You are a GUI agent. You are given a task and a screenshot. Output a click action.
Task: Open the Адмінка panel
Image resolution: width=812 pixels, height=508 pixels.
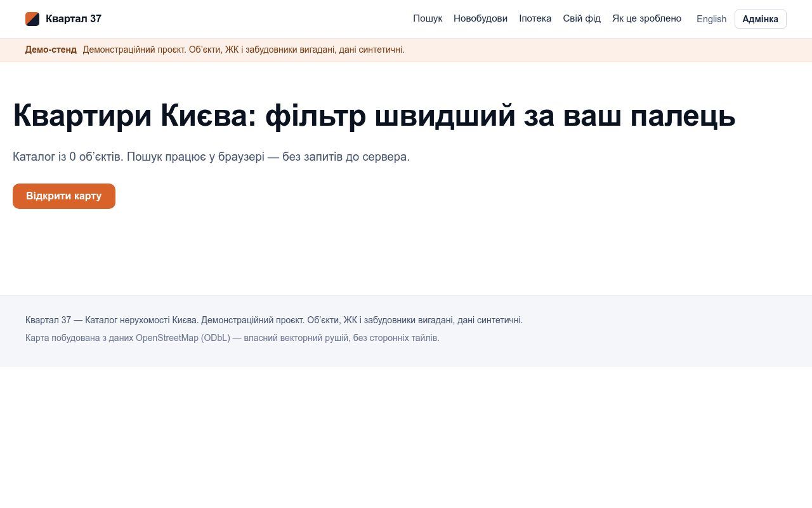(760, 19)
